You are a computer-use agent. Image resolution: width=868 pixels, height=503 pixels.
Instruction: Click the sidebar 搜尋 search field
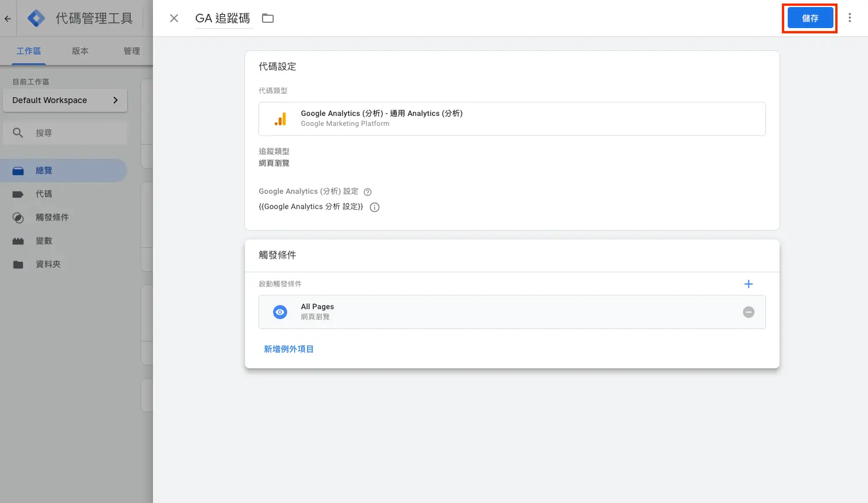click(65, 133)
